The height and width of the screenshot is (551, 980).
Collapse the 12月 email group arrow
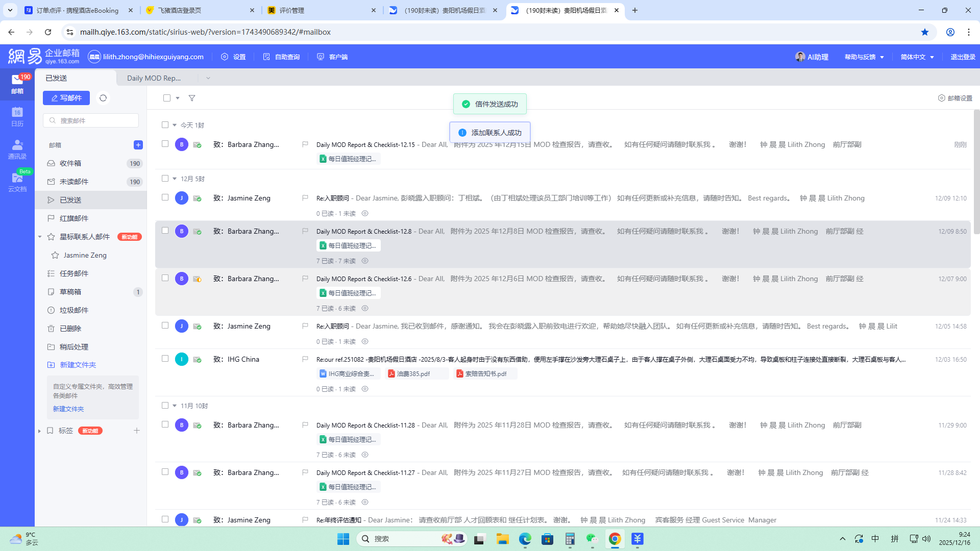175,179
